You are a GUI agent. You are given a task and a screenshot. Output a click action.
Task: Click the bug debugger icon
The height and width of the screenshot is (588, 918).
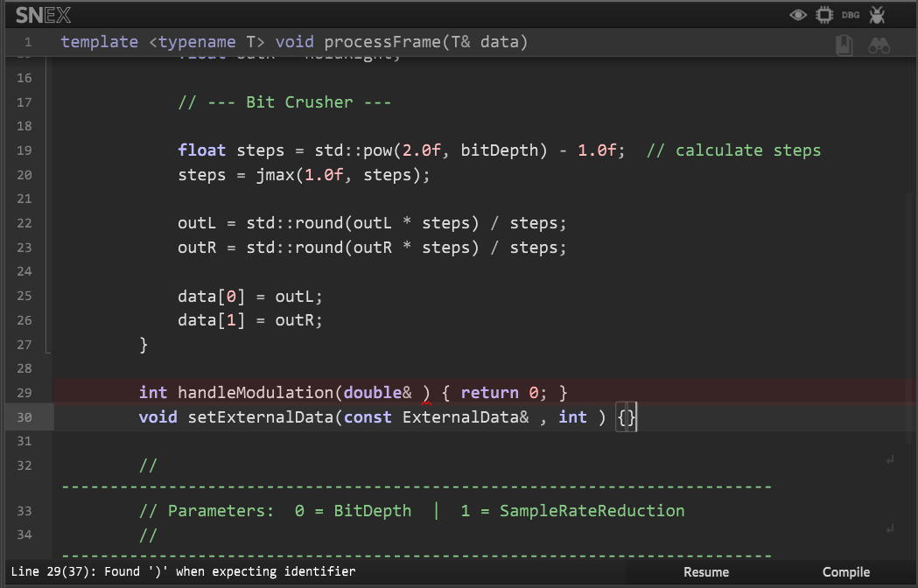[878, 15]
